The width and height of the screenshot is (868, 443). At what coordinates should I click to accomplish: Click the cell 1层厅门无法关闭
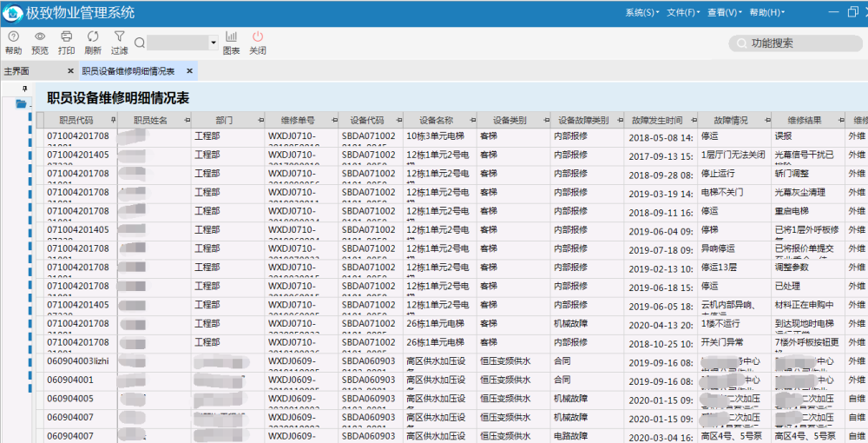tap(733, 155)
